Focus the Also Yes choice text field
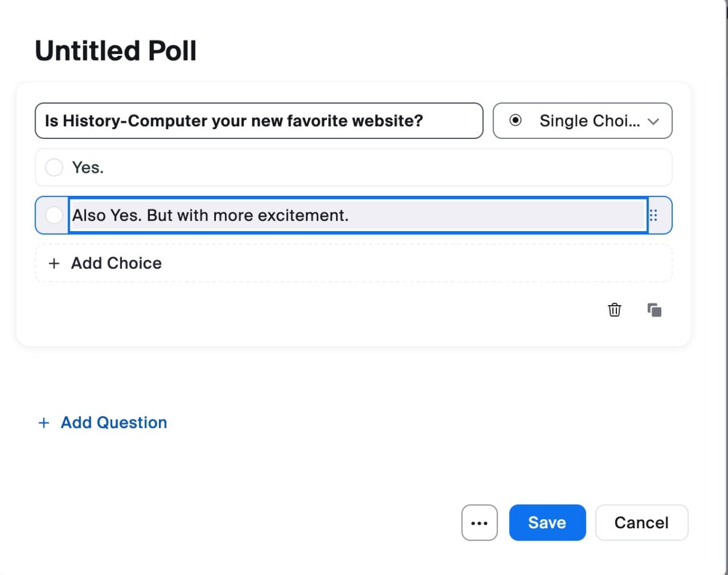Image resolution: width=728 pixels, height=575 pixels. pos(358,215)
